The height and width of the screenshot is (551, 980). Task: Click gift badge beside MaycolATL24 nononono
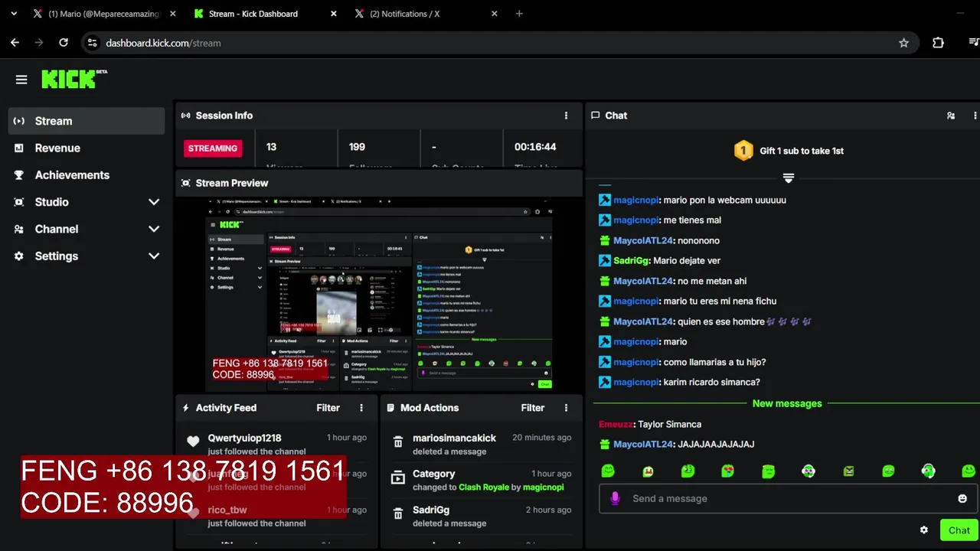[x=605, y=240]
